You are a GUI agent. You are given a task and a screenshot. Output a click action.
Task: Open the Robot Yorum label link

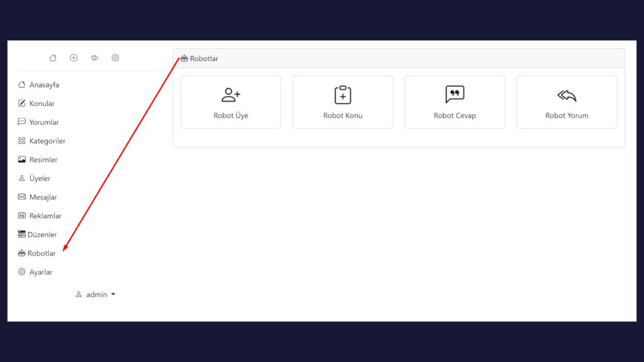click(x=567, y=116)
